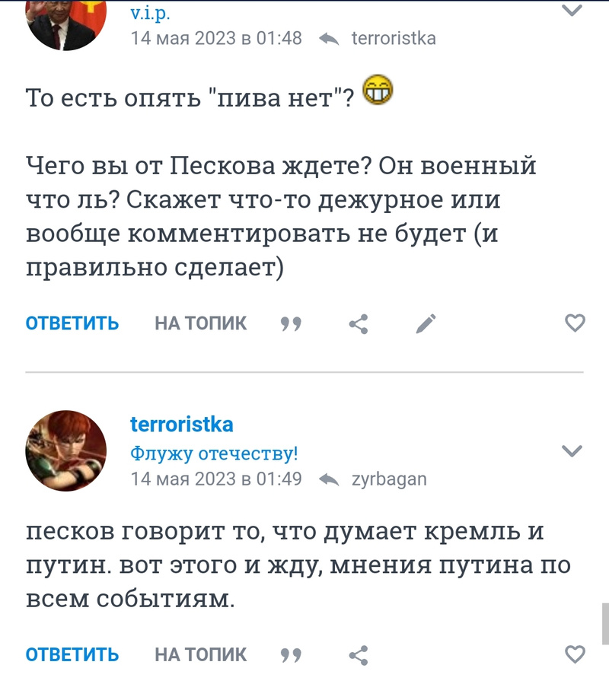Jump to replied-to user terroristka
Image resolution: width=609 pixels, height=700 pixels.
click(393, 38)
